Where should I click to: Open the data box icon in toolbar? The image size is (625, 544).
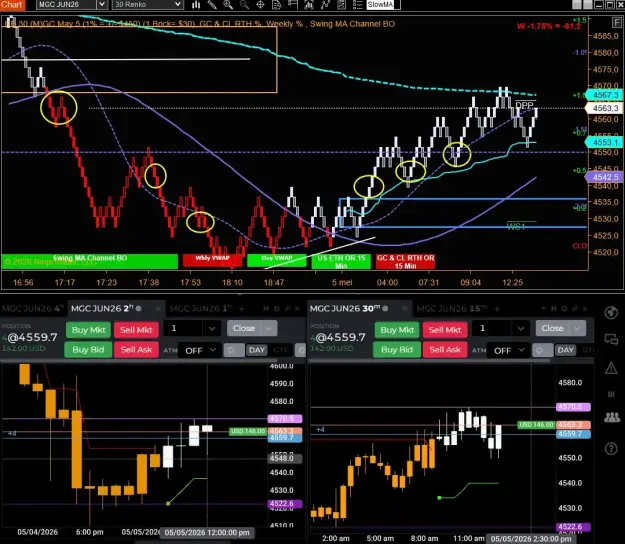(277, 5)
